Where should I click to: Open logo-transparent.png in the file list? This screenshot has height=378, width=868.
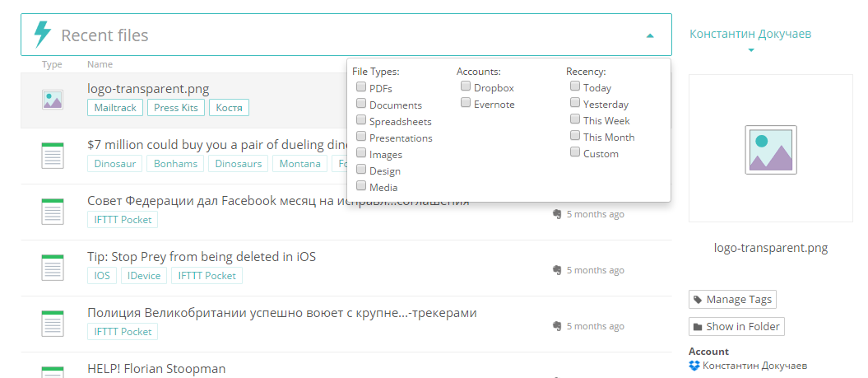pyautogui.click(x=148, y=89)
